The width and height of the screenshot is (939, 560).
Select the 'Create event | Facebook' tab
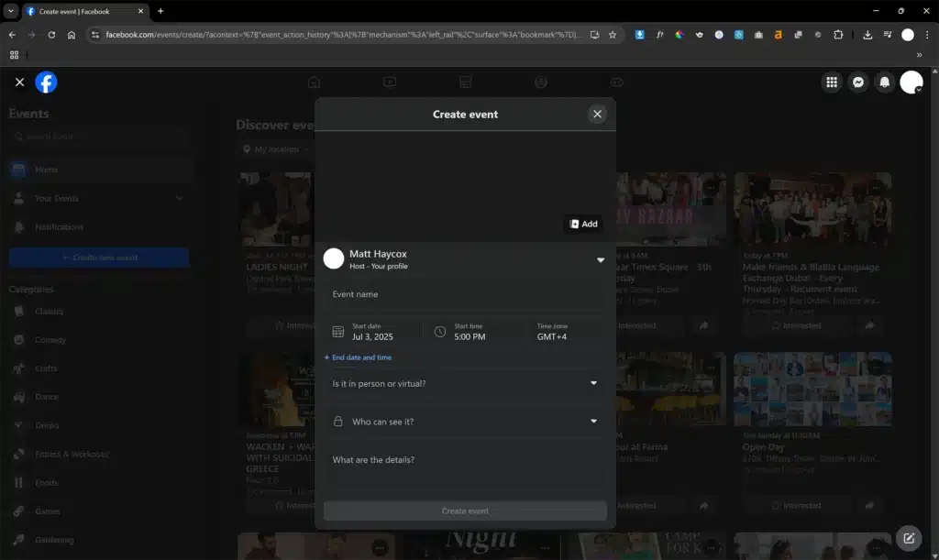coord(85,11)
